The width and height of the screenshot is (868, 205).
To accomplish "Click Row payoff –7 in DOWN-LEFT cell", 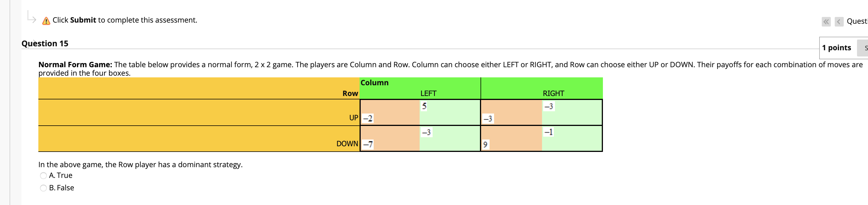I will coord(368,144).
